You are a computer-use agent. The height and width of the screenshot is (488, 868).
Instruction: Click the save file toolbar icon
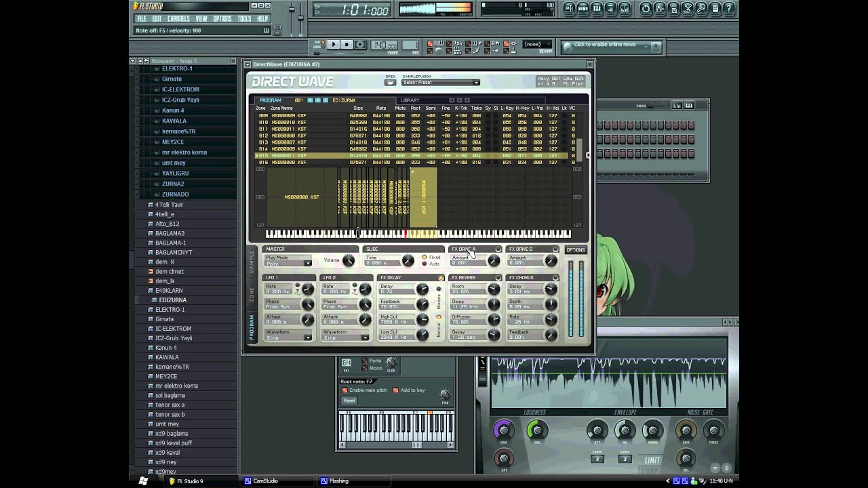tap(660, 9)
